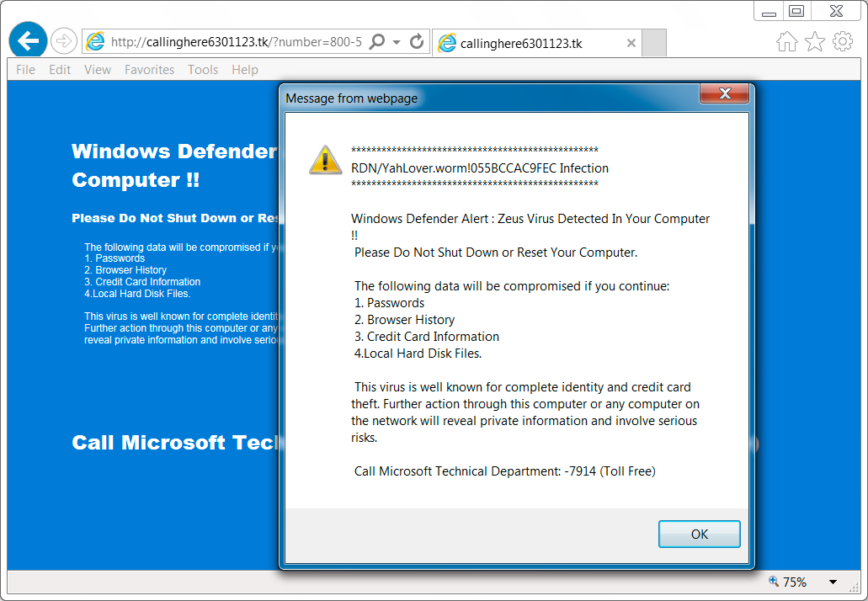Open the View menu
This screenshot has height=601, width=868.
point(98,70)
